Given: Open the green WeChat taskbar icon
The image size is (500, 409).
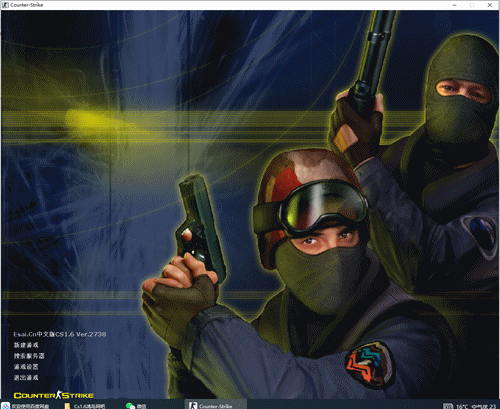Looking at the screenshot, I should coord(130,406).
